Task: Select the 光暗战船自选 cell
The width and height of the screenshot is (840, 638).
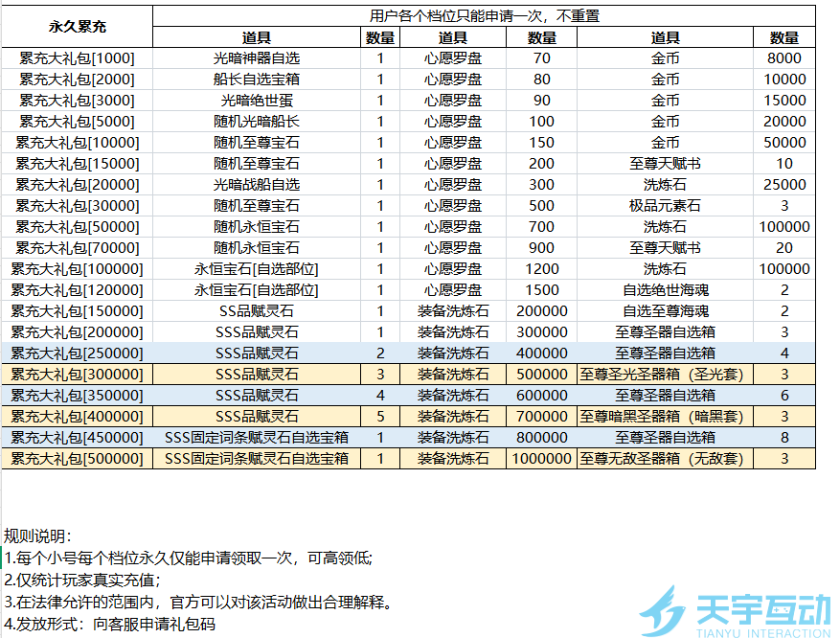Action: point(257,185)
